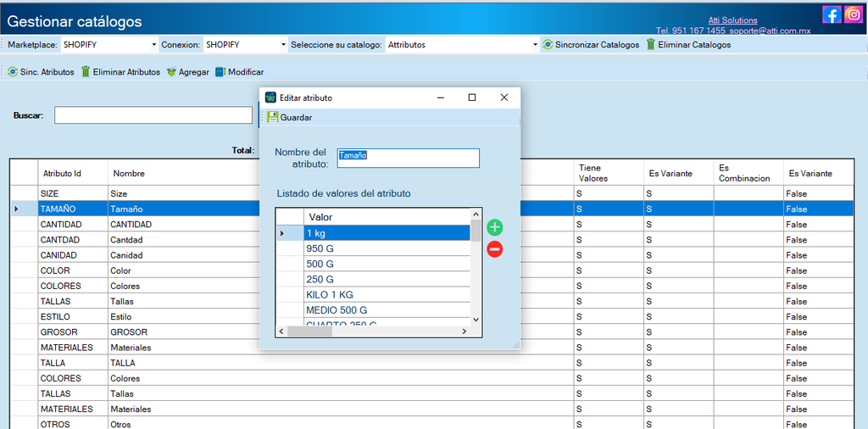
Task: Maximize the Editar atributo dialog
Action: [472, 97]
